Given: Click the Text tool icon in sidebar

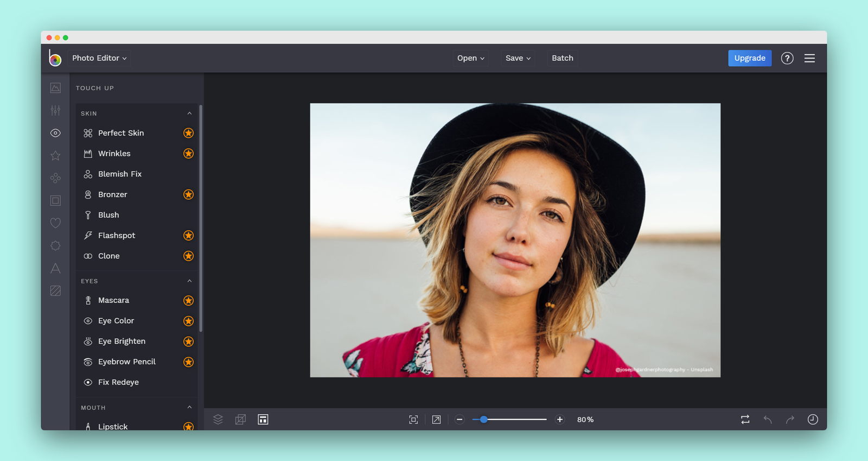Looking at the screenshot, I should [x=55, y=268].
